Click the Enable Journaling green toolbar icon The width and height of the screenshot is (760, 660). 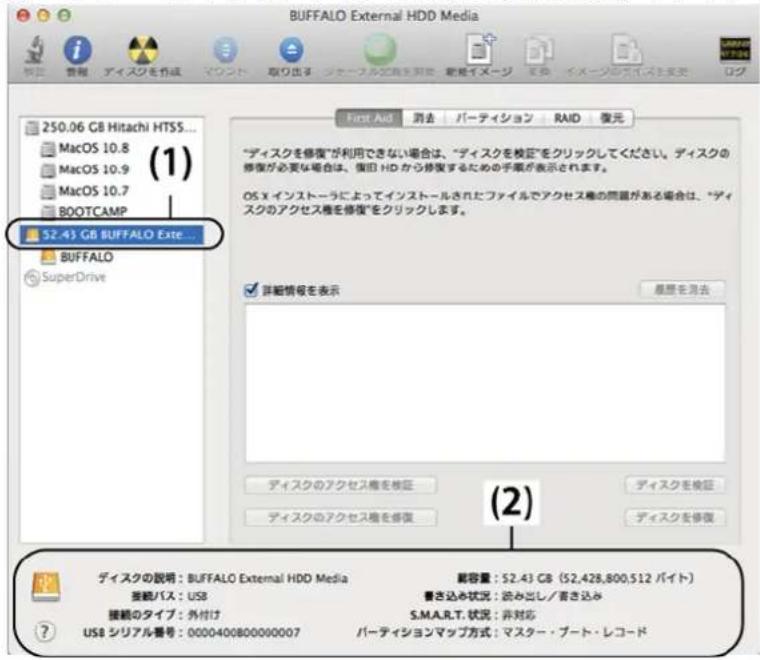(x=380, y=50)
